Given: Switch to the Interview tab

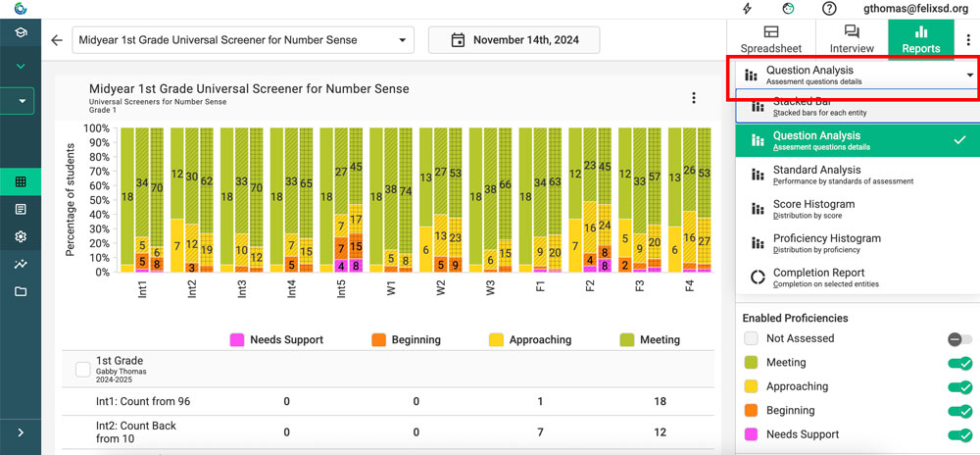Looking at the screenshot, I should pyautogui.click(x=851, y=39).
